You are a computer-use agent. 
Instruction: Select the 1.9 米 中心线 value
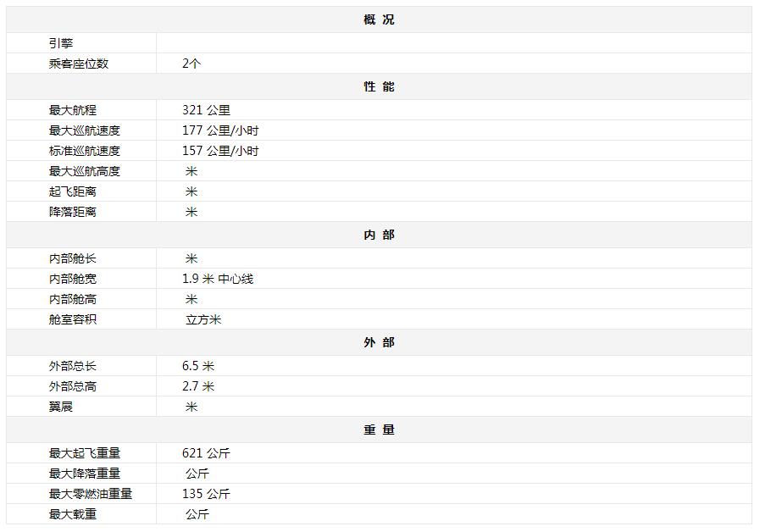218,279
